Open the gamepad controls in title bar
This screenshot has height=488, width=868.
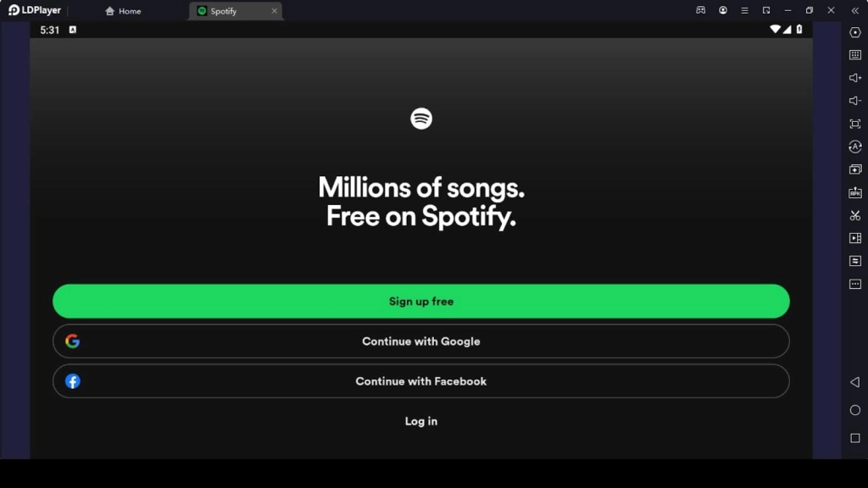pyautogui.click(x=700, y=10)
